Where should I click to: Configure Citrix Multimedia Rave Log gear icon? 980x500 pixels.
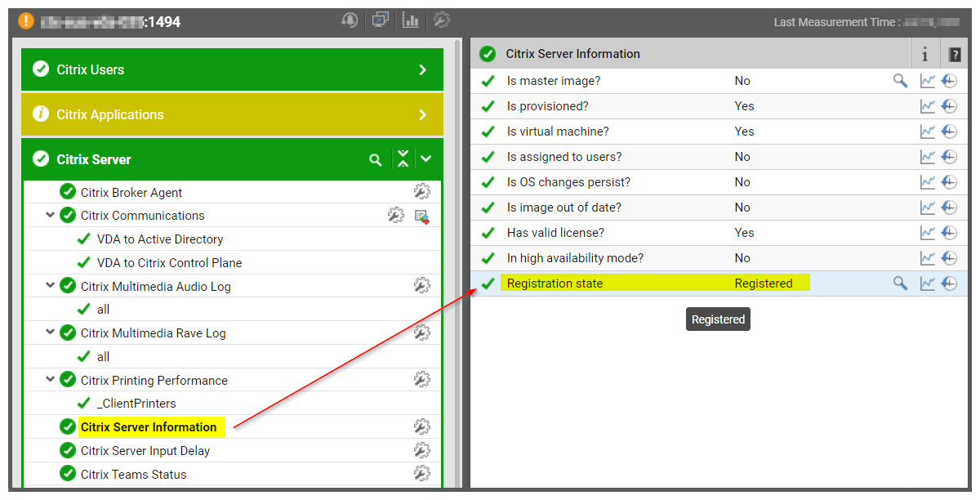[x=421, y=333]
